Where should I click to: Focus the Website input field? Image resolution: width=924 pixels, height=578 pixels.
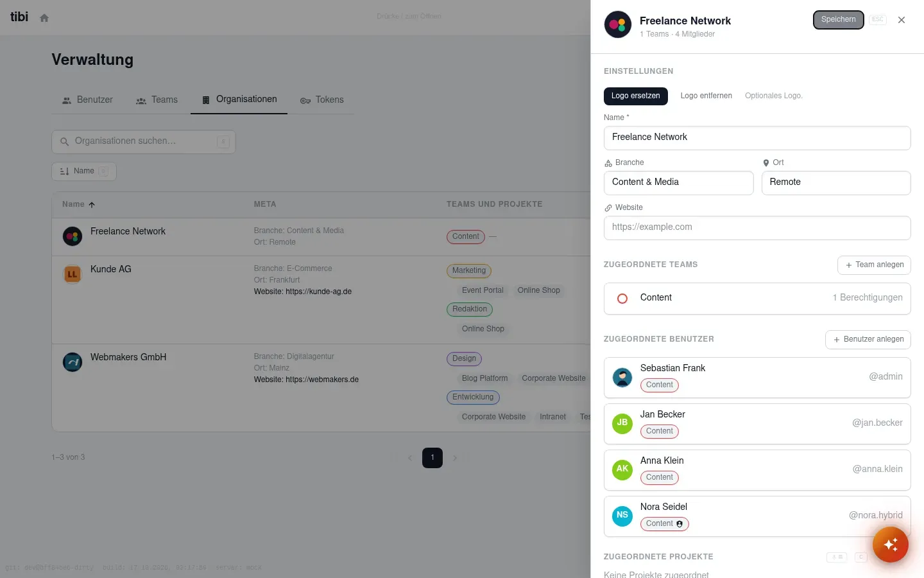[757, 228]
